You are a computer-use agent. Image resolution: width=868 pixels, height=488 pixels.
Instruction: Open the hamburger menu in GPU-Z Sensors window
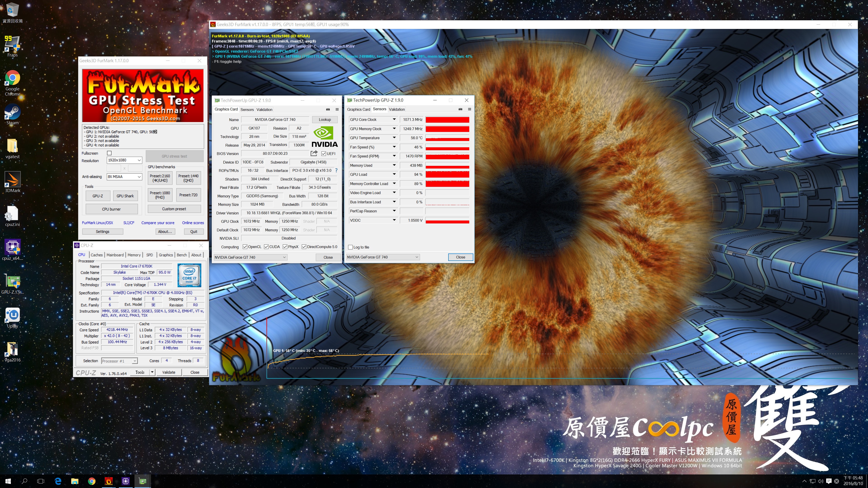469,109
